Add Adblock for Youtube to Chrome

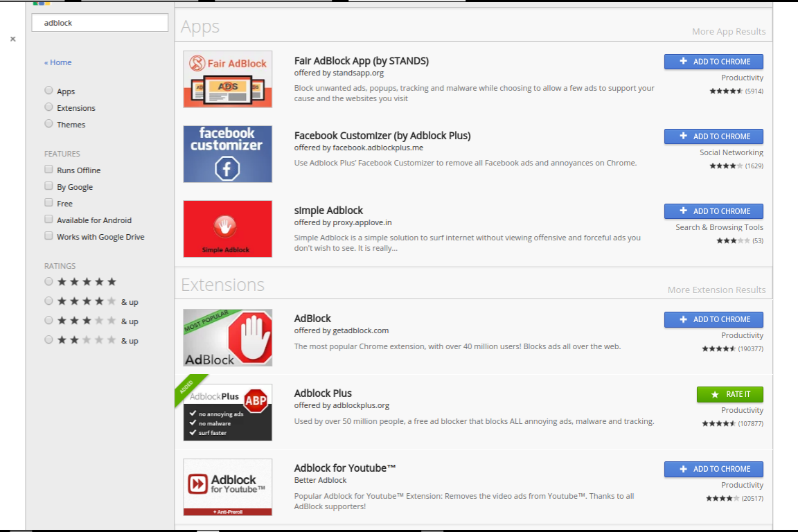click(x=713, y=470)
